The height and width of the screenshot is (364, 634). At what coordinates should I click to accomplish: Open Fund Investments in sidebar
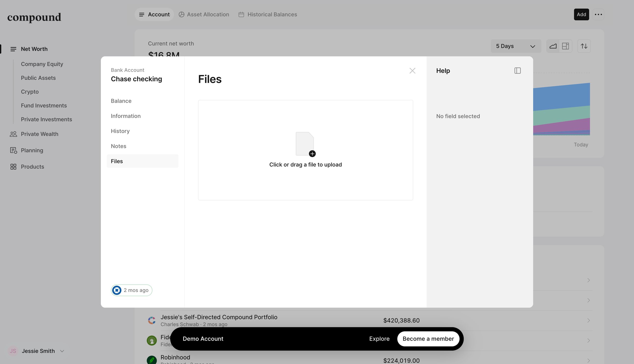(x=44, y=106)
